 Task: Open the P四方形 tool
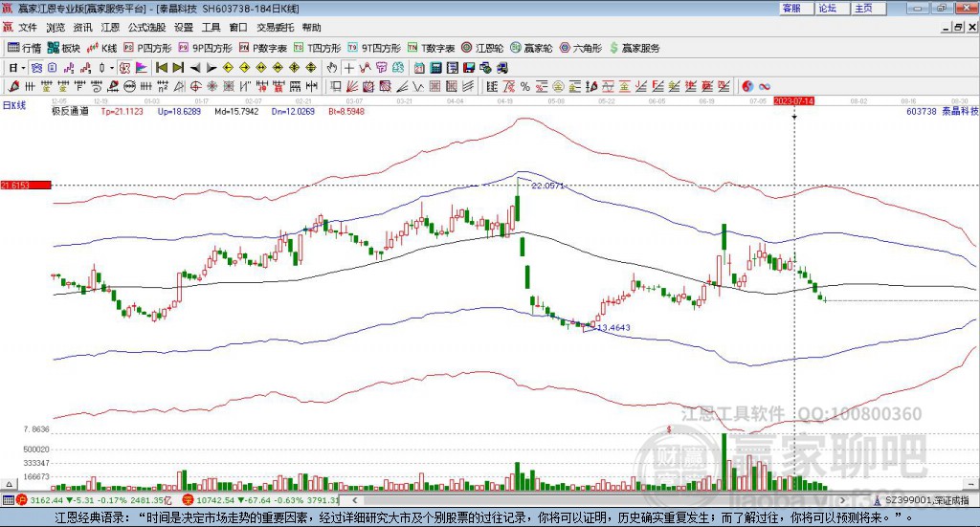(147, 48)
